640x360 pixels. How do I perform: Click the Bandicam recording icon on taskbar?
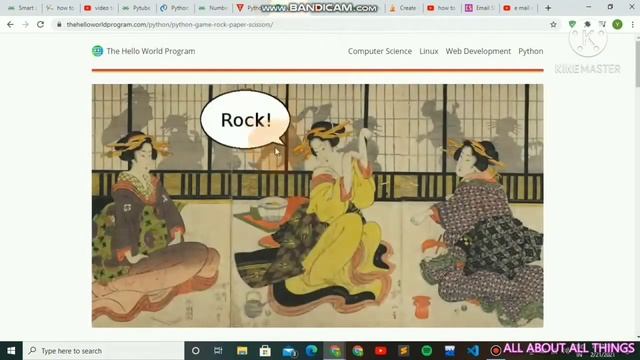496,351
